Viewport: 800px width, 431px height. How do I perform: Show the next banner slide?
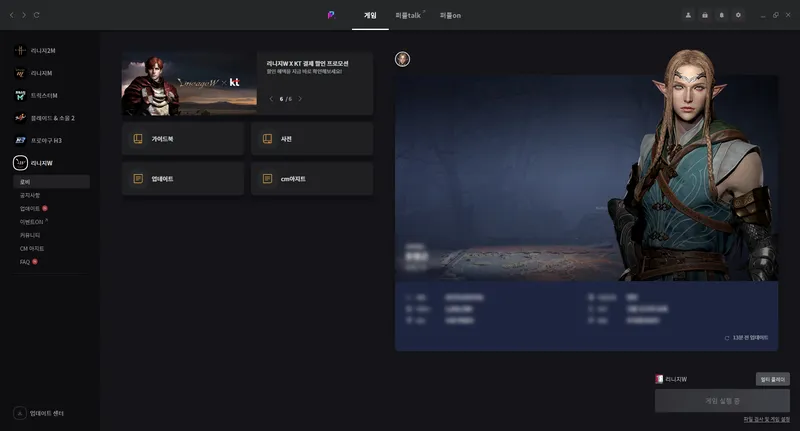point(300,99)
